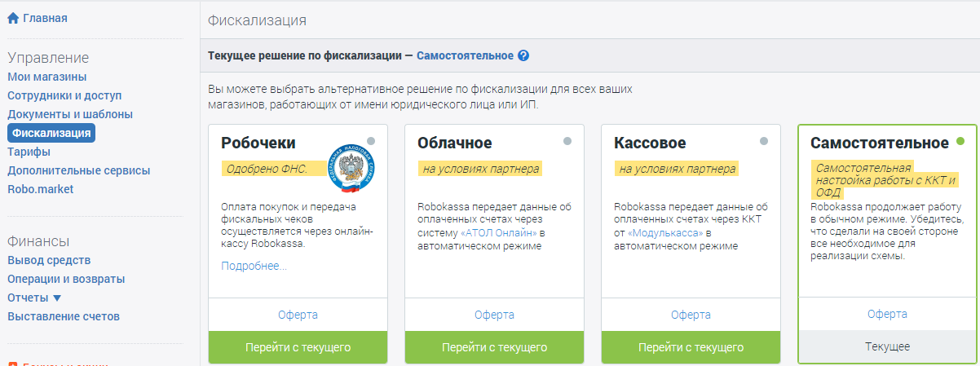Image resolution: width=980 pixels, height=366 pixels.
Task: Open the help question mark icon near Самостоятельное
Action: tap(523, 56)
